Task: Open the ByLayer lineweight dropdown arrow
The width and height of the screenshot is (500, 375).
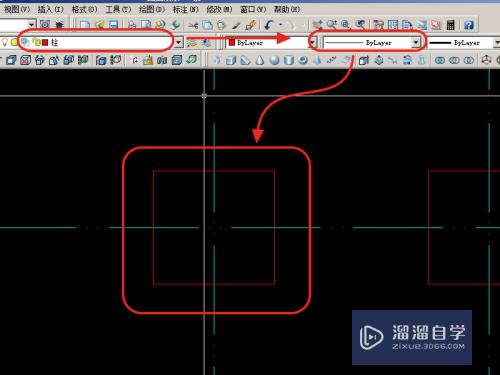Action: (x=497, y=43)
